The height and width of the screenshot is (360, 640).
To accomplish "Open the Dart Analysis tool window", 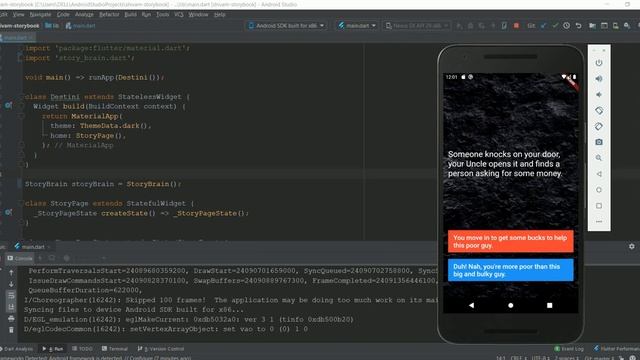I will (x=16, y=349).
